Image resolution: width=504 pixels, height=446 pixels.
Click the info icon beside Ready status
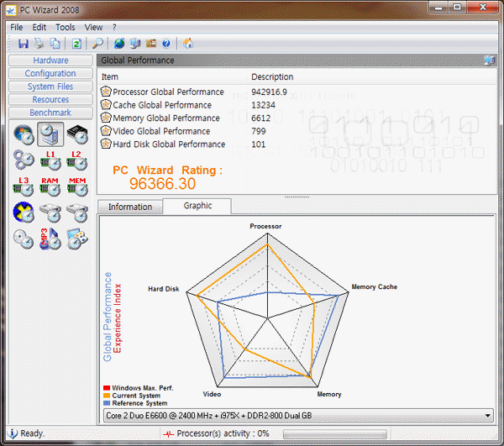[x=13, y=433]
